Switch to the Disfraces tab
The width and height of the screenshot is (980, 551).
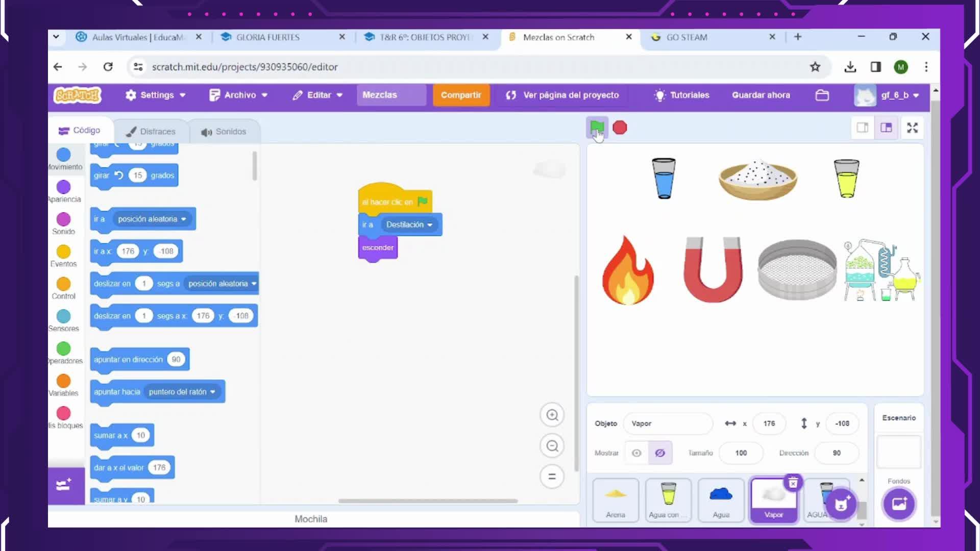point(151,132)
